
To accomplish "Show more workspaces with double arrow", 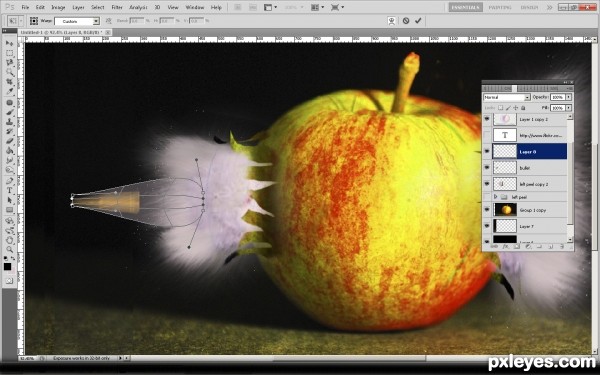I will (x=549, y=7).
